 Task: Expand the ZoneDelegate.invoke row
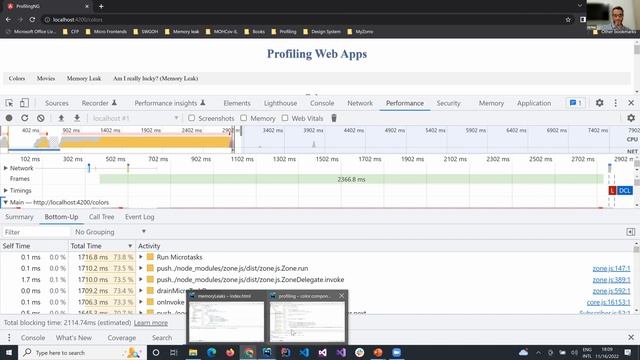coord(141,280)
